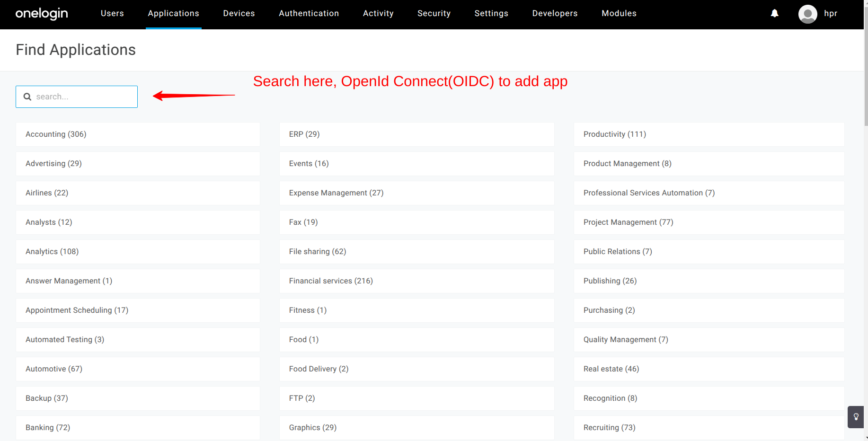Open the Users menu
This screenshot has width=868, height=441.
coord(112,13)
